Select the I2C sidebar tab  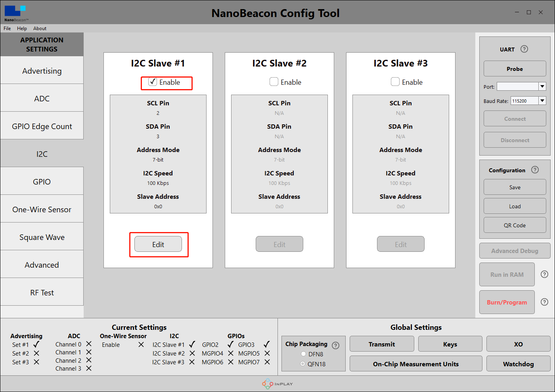pyautogui.click(x=42, y=154)
